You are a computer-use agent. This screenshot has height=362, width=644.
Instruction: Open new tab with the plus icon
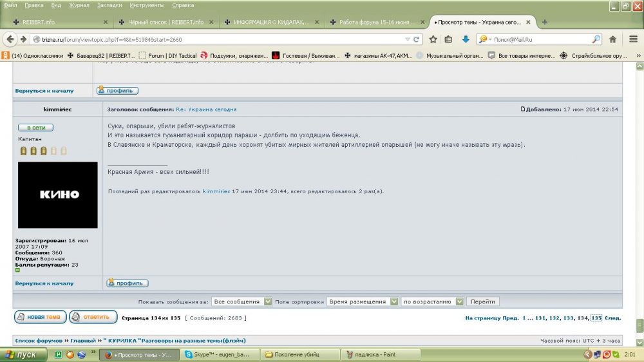(545, 22)
